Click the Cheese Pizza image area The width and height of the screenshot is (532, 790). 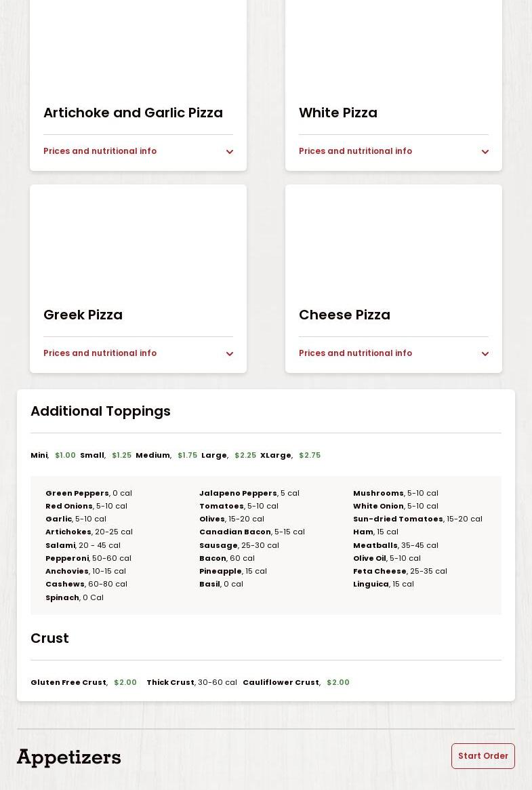tap(394, 241)
